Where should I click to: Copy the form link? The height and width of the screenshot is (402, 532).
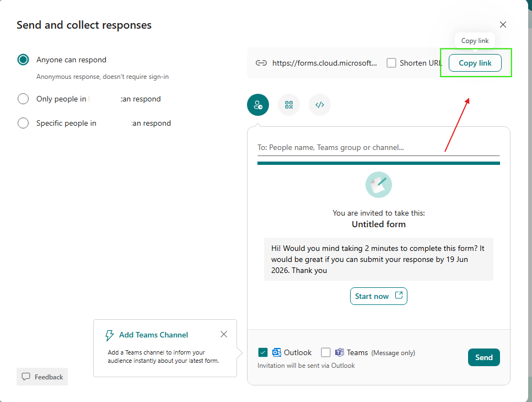coord(475,63)
